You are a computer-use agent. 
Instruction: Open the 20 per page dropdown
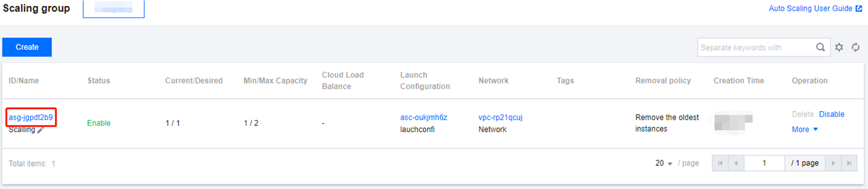click(x=664, y=163)
